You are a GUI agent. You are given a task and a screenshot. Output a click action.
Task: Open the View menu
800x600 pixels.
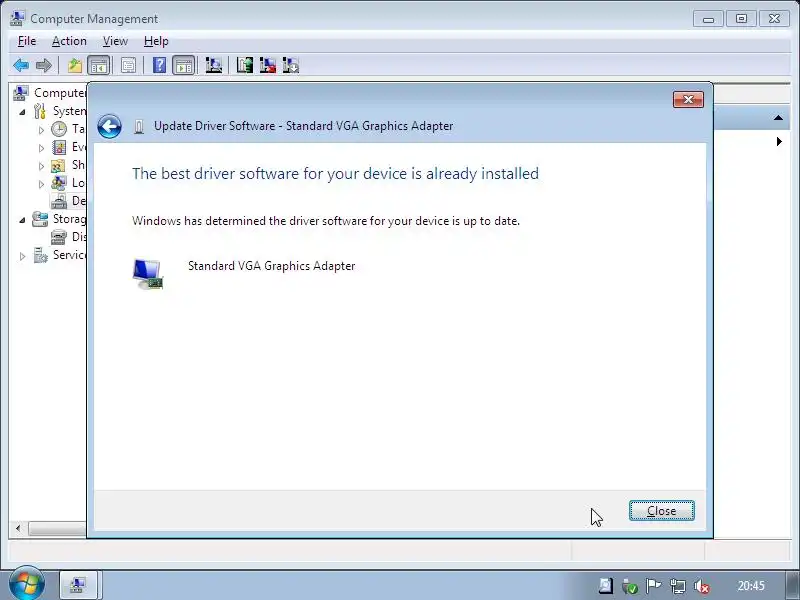(x=115, y=41)
